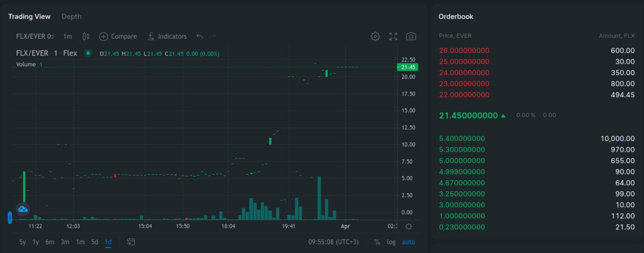Select the Trading View tab

29,17
